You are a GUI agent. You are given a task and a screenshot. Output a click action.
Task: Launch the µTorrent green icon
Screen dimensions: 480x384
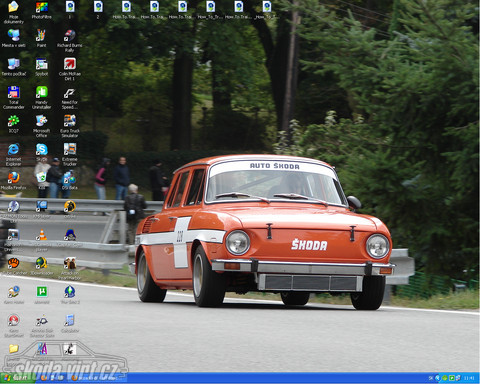click(x=41, y=292)
